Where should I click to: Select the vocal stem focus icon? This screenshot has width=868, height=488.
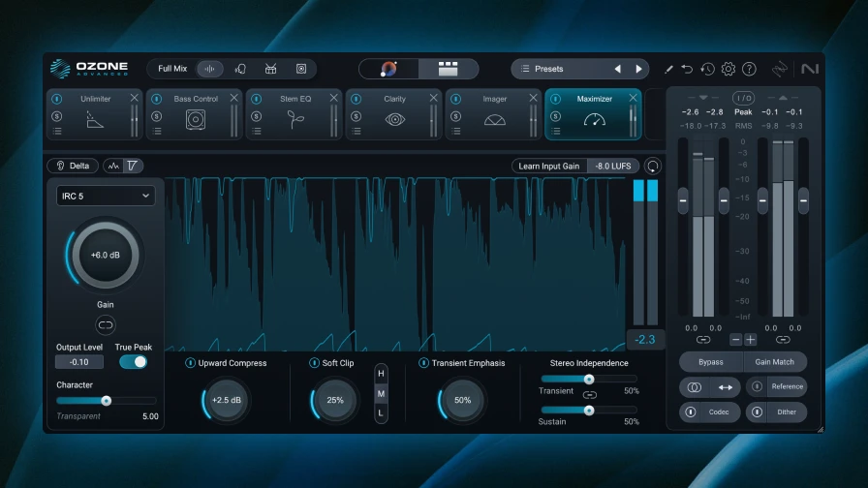click(x=240, y=69)
